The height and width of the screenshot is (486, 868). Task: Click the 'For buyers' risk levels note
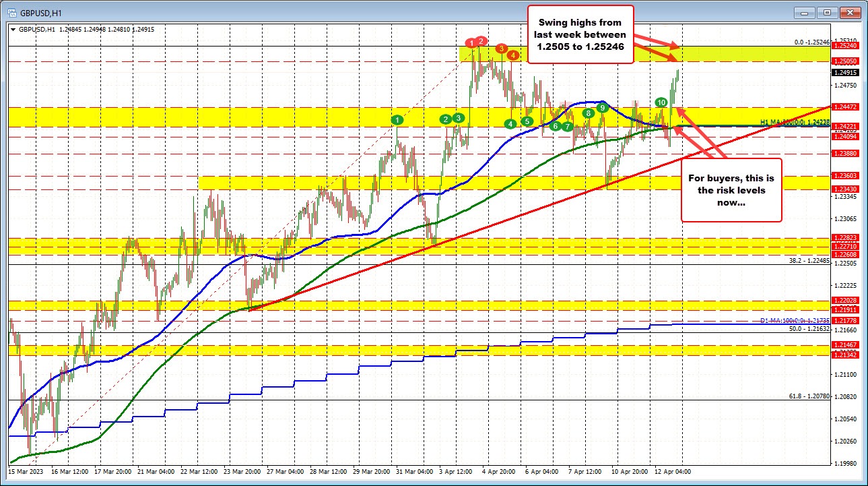731,191
